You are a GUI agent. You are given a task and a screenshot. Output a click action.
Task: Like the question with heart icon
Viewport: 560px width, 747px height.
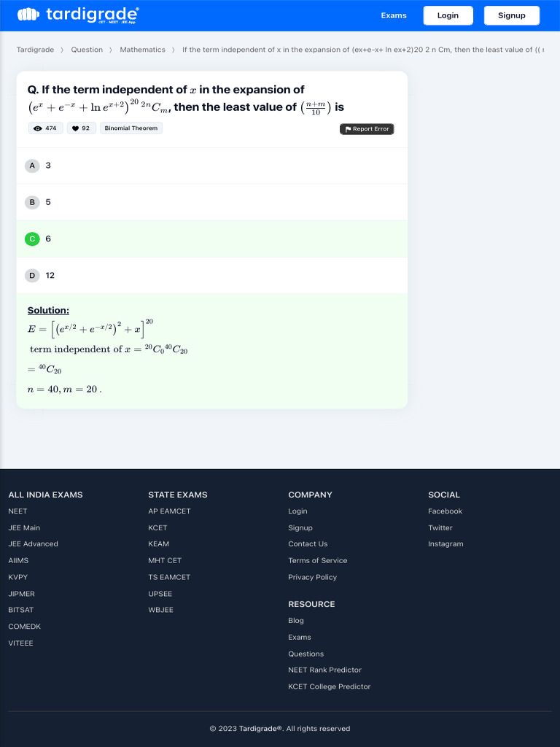75,128
